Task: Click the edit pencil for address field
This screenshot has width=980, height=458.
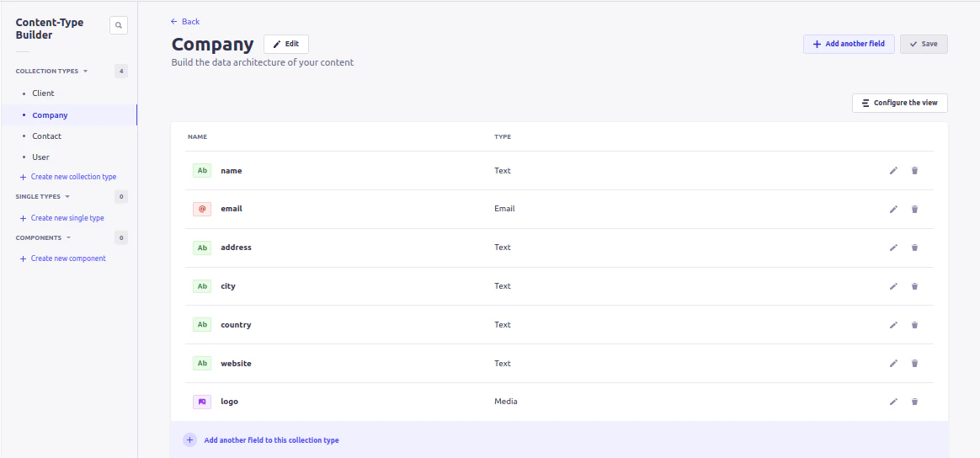Action: pyautogui.click(x=893, y=248)
